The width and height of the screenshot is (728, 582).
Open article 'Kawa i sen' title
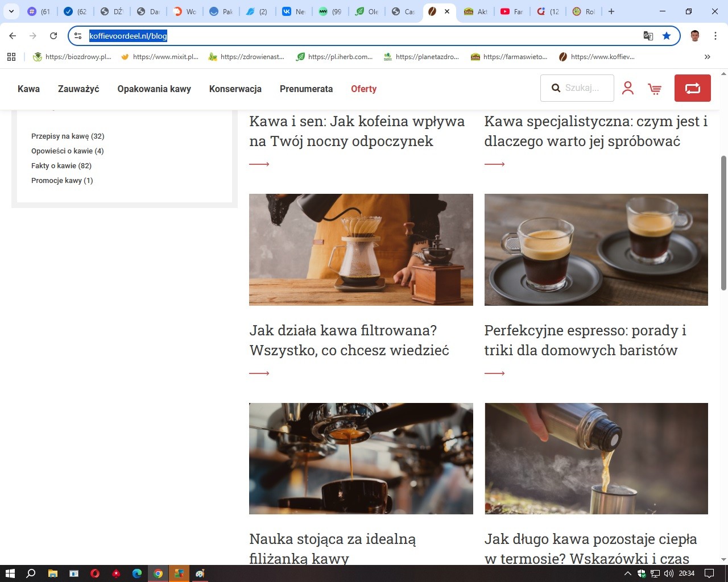point(357,131)
